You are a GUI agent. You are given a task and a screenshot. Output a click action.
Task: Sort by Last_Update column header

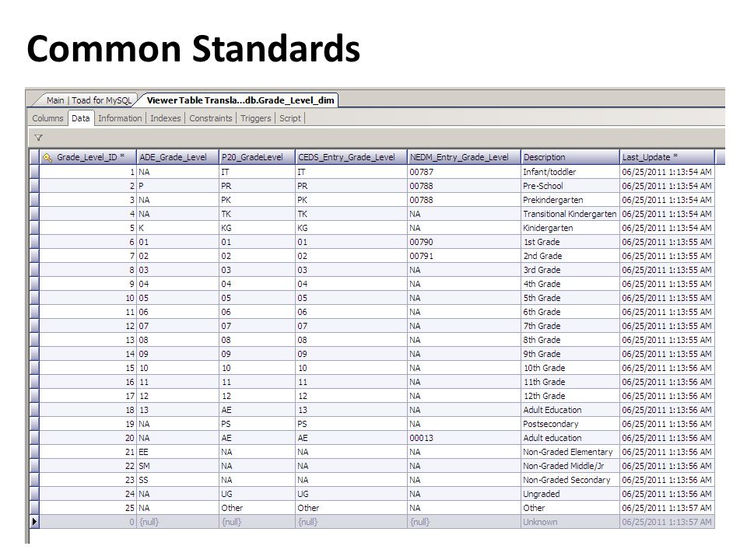[x=667, y=157]
